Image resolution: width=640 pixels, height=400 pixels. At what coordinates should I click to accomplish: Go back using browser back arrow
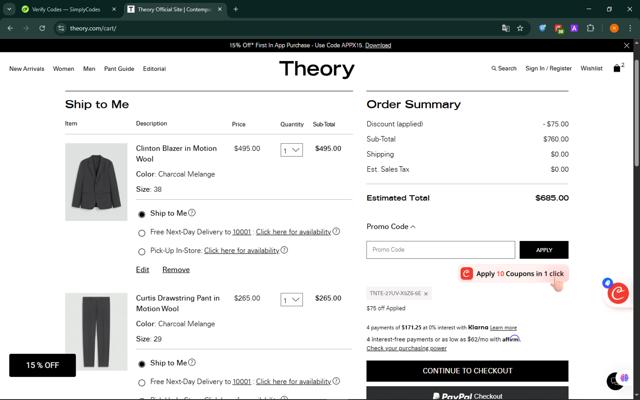[10, 28]
